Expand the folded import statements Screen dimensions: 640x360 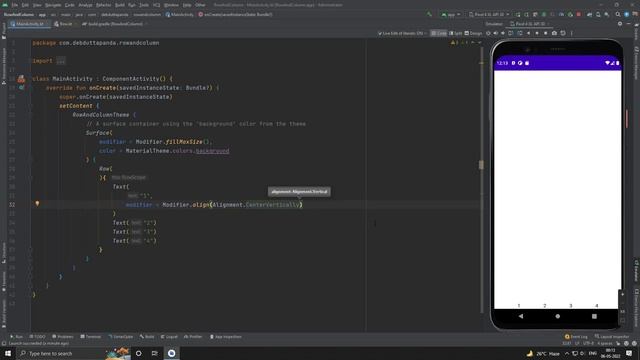61,61
